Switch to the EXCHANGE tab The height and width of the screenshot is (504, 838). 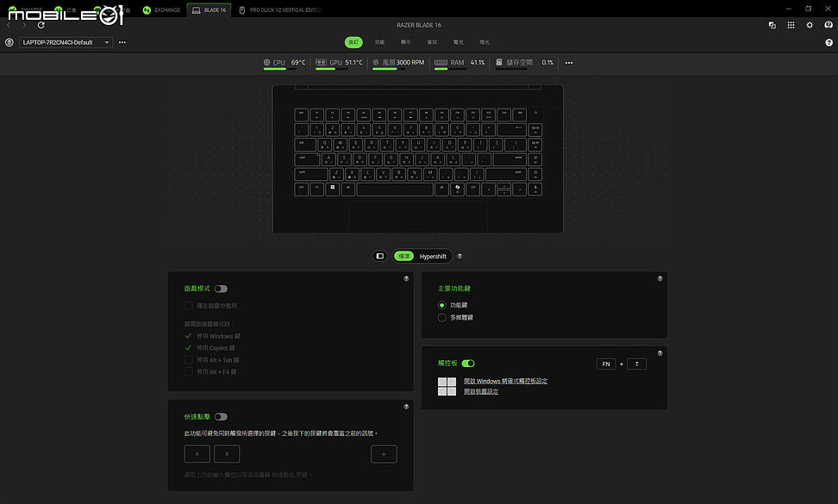point(162,10)
